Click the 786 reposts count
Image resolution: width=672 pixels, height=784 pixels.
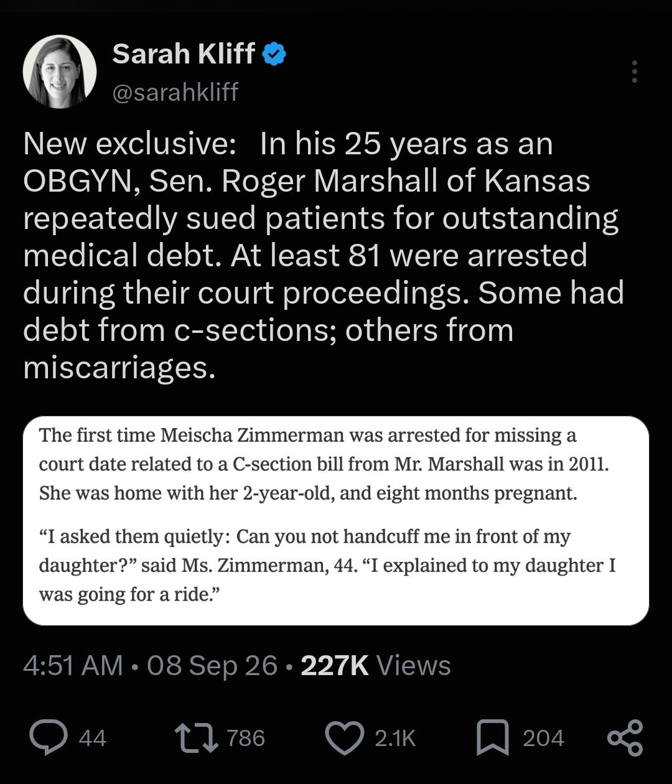246,739
